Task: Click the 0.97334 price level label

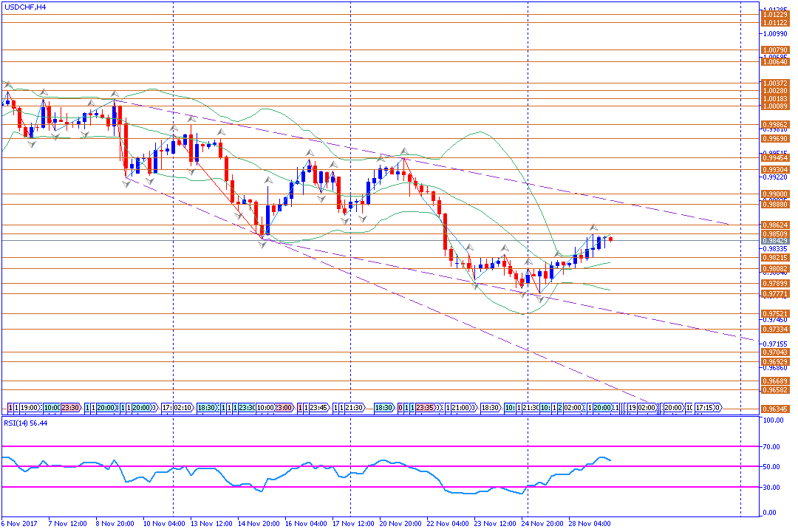Action: tap(775, 330)
